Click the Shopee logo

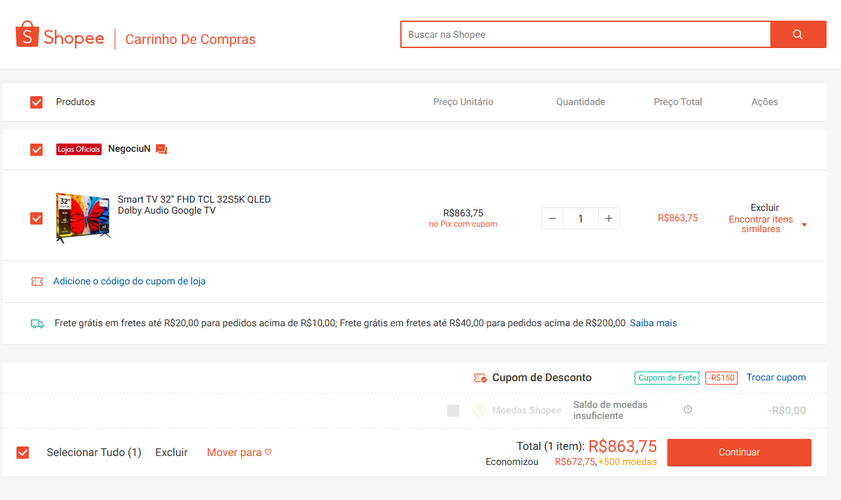coord(60,35)
